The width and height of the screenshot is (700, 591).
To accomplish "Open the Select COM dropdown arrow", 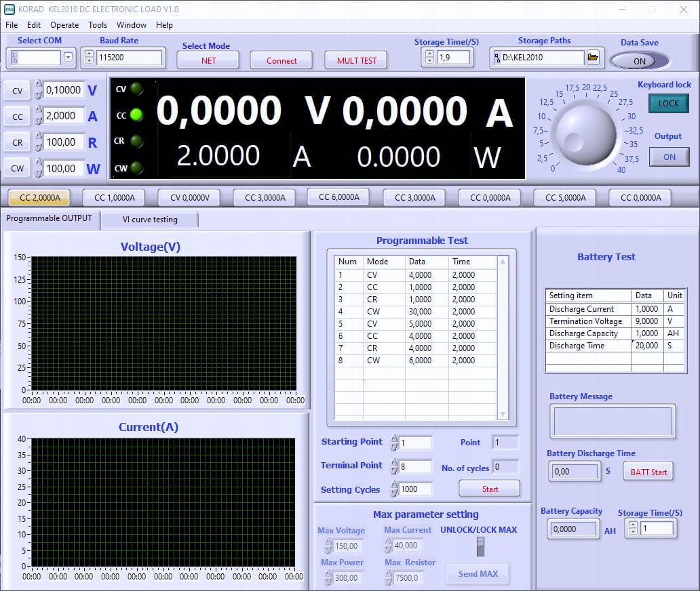I will click(68, 57).
